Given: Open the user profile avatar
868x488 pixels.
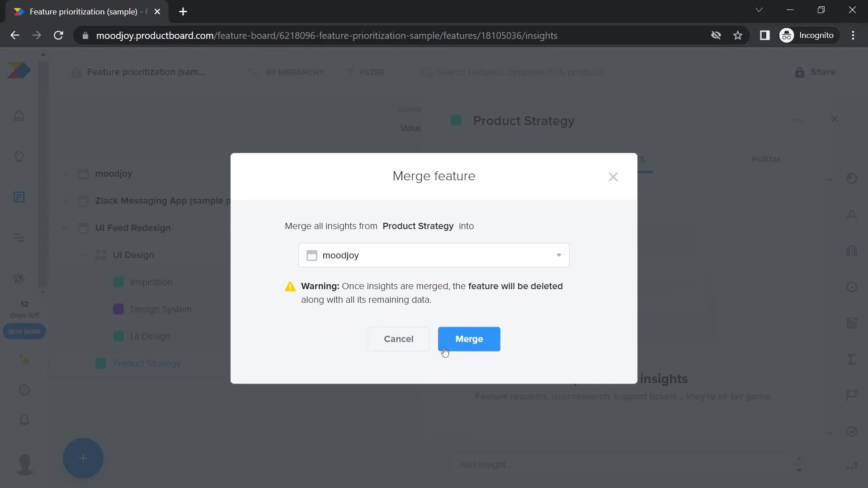Looking at the screenshot, I should tap(24, 465).
